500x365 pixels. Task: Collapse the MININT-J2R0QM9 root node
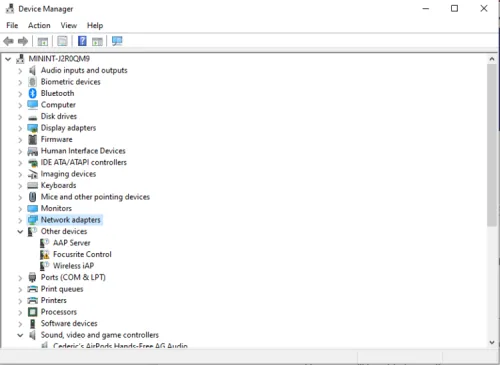(8, 59)
